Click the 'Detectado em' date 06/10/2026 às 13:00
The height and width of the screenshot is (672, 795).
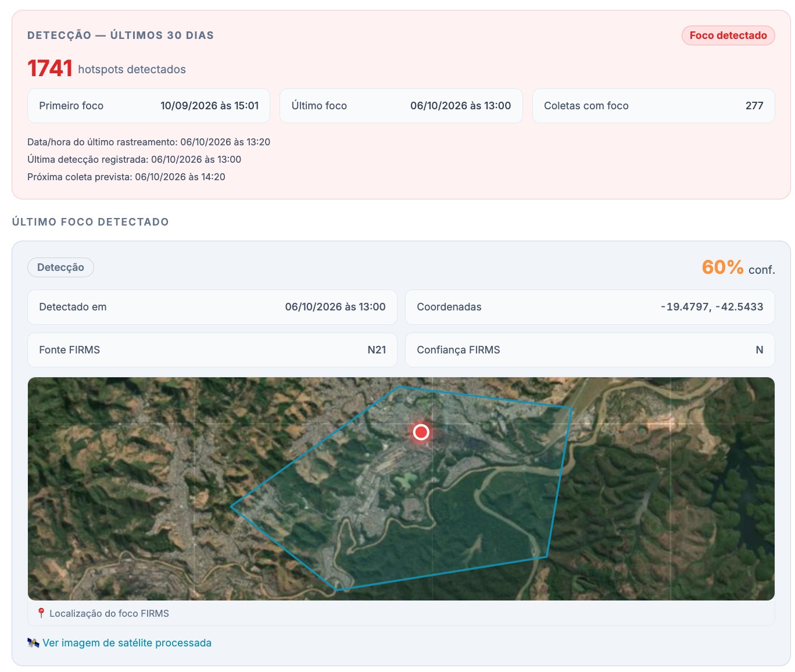[335, 307]
